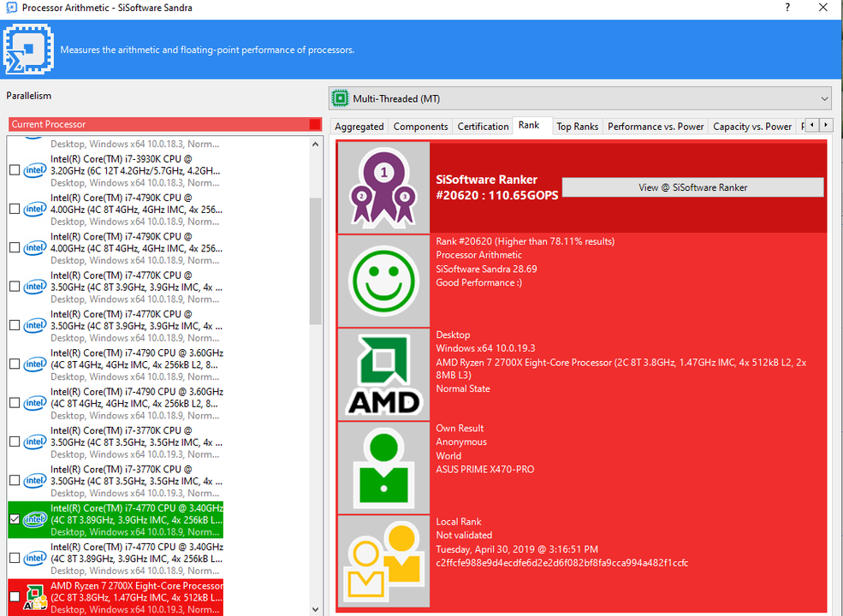
Task: Click the large AMD logo in Rank panel
Action: pos(383,375)
